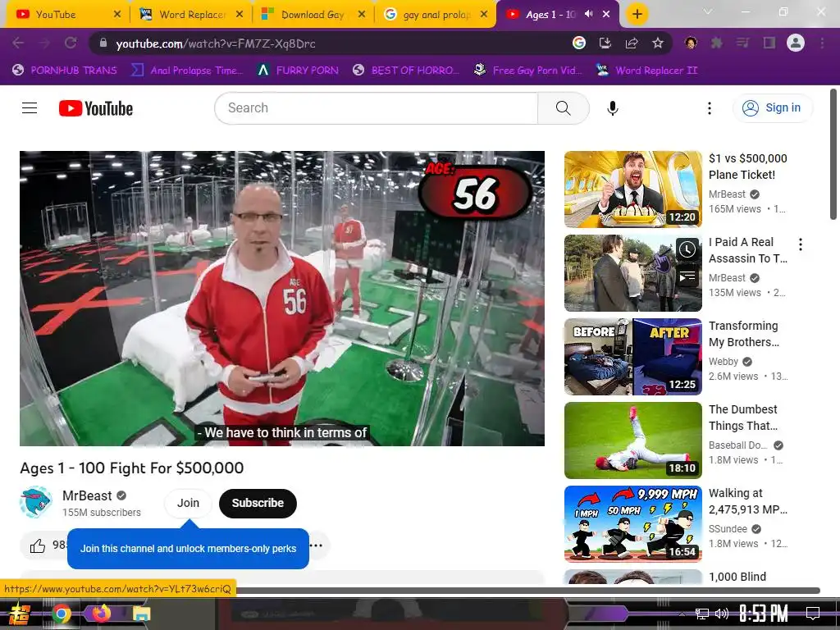Screen dimensions: 840x630
Task: Open Transforming My Brothers video thumbnail
Action: [x=632, y=357]
